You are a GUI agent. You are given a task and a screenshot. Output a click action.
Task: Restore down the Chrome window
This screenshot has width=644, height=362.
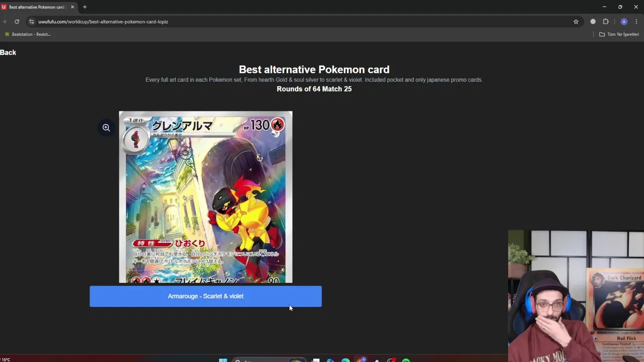(x=620, y=7)
